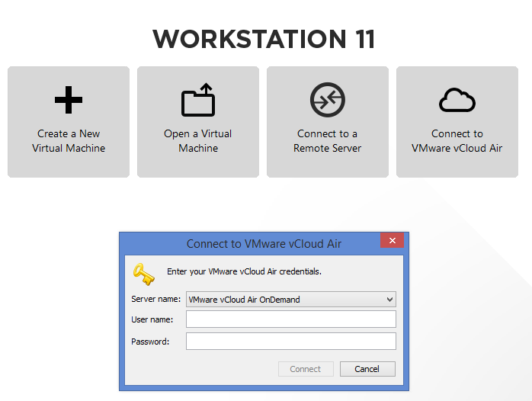Open the Server name dropdown
Image resolution: width=532 pixels, height=401 pixels.
click(x=291, y=299)
